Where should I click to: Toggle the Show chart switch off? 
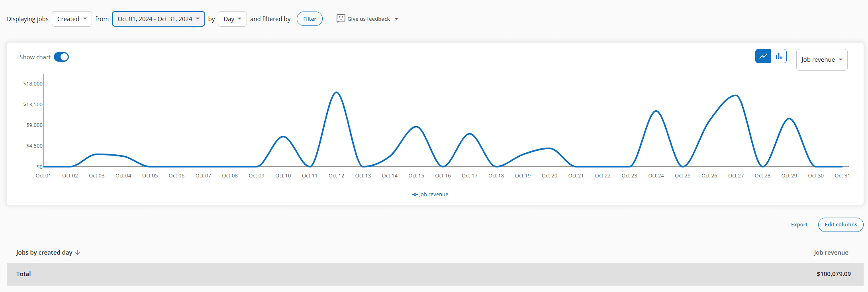pyautogui.click(x=61, y=57)
